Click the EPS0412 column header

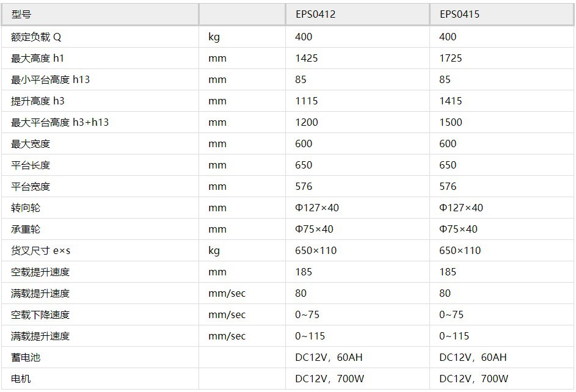click(316, 14)
